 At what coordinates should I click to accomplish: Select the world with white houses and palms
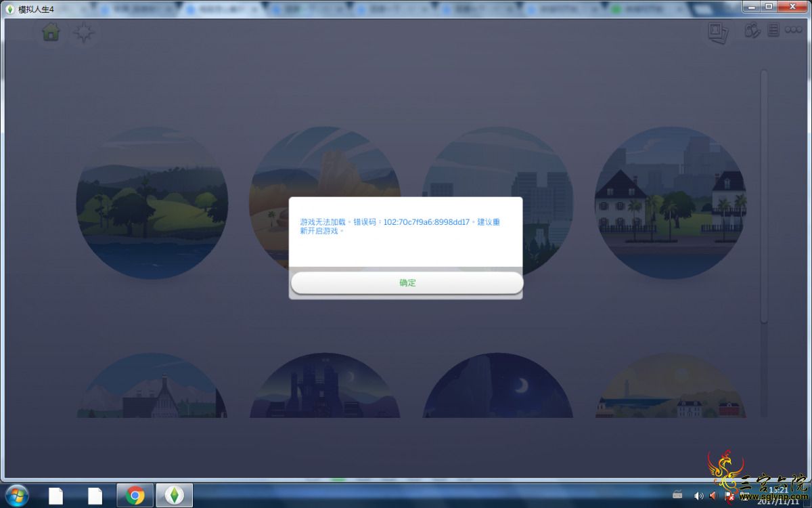[x=671, y=203]
